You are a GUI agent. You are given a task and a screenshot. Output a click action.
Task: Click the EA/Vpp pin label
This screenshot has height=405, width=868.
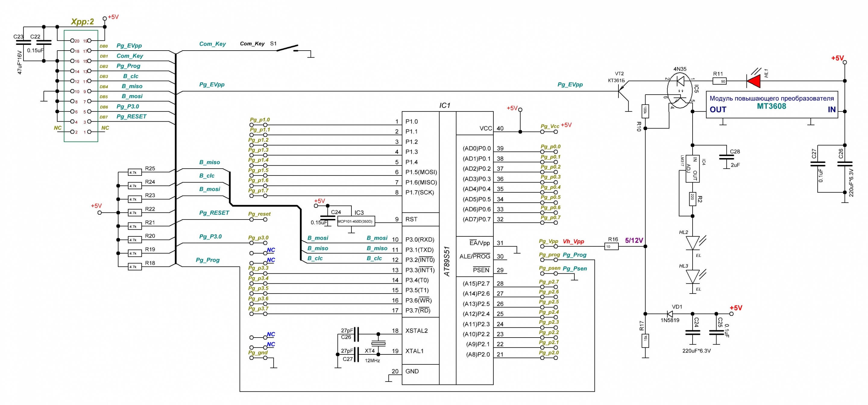[x=480, y=243]
